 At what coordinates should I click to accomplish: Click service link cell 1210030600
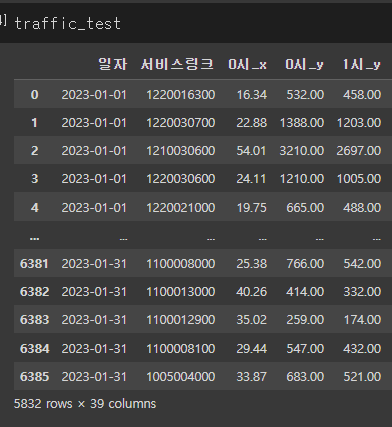pyautogui.click(x=181, y=151)
